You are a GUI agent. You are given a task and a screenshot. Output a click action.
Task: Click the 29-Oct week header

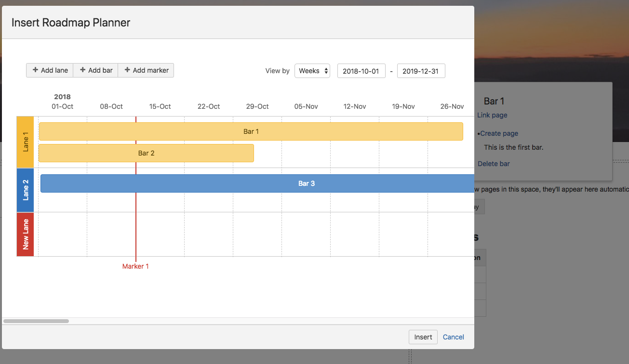pos(257,106)
